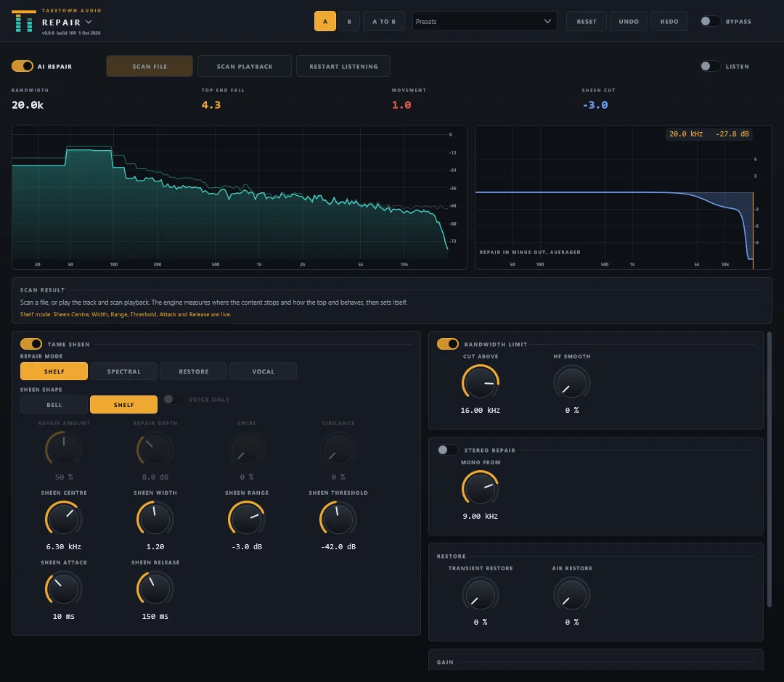
Task: Click the -3.0 dB sheen range value
Action: coord(247,546)
